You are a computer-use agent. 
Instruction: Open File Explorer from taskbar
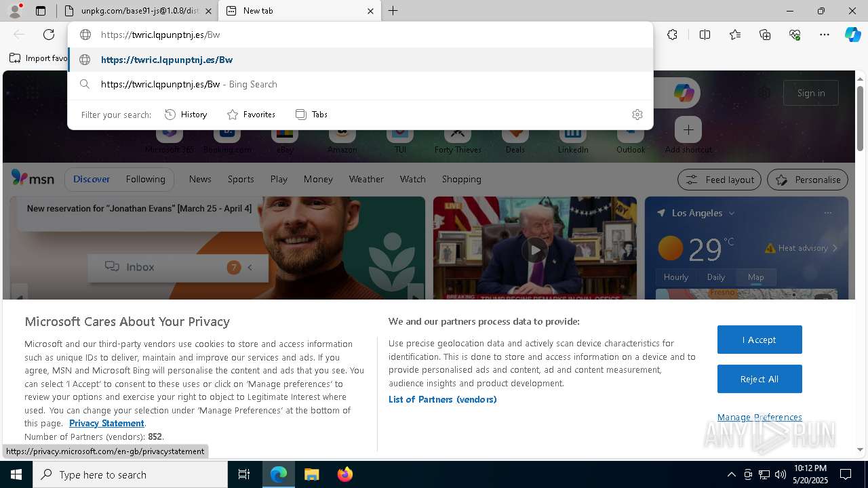(x=311, y=474)
